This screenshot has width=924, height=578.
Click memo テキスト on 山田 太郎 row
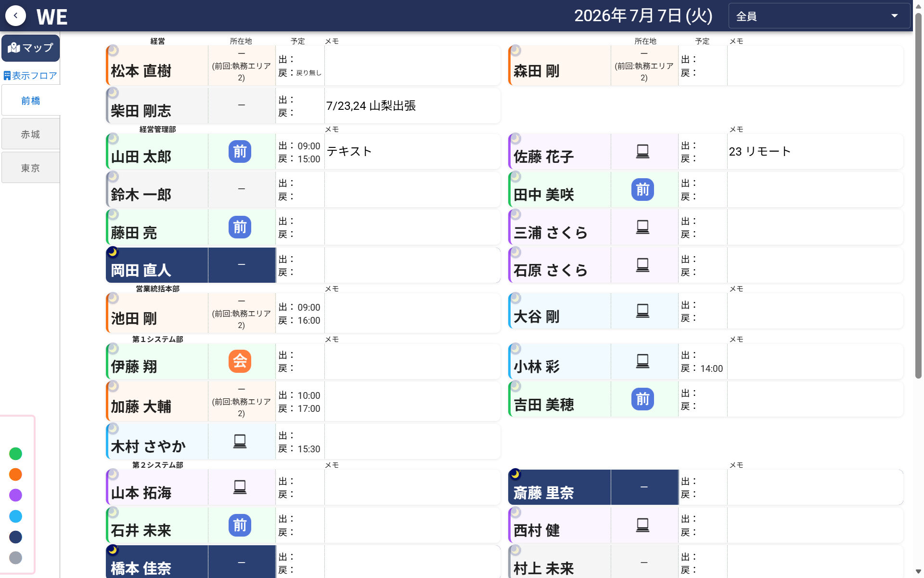tap(349, 151)
